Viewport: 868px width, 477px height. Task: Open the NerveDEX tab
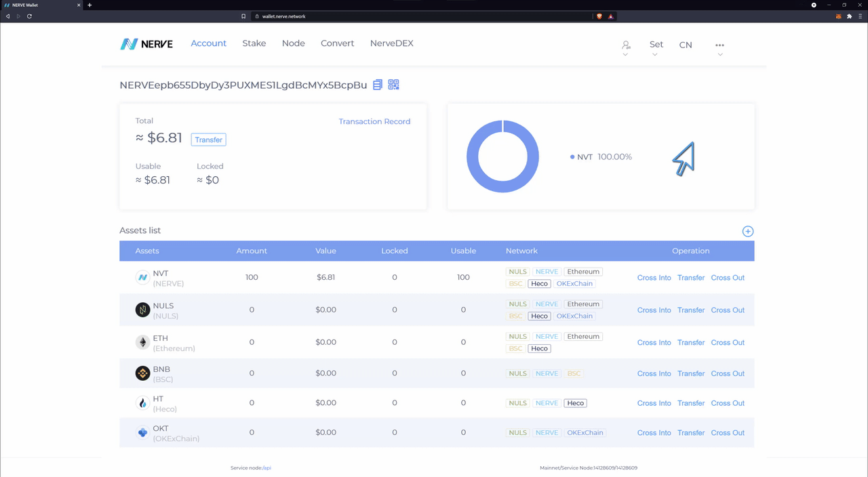coord(391,43)
